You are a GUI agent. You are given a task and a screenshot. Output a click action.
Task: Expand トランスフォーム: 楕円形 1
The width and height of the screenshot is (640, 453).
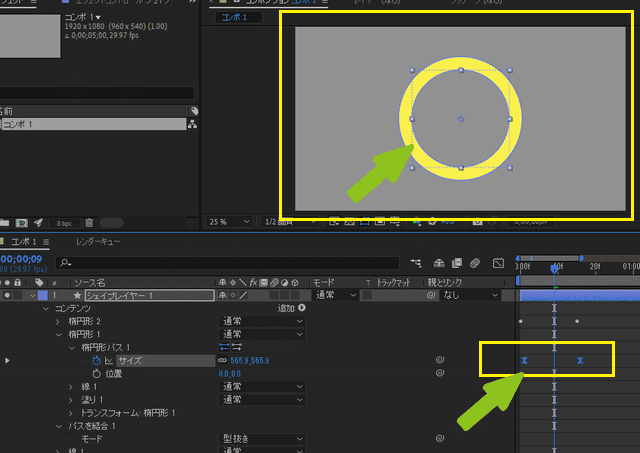[71, 413]
